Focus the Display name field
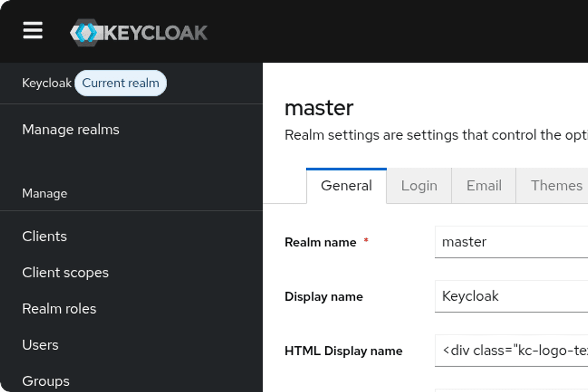This screenshot has height=392, width=588. pos(512,296)
